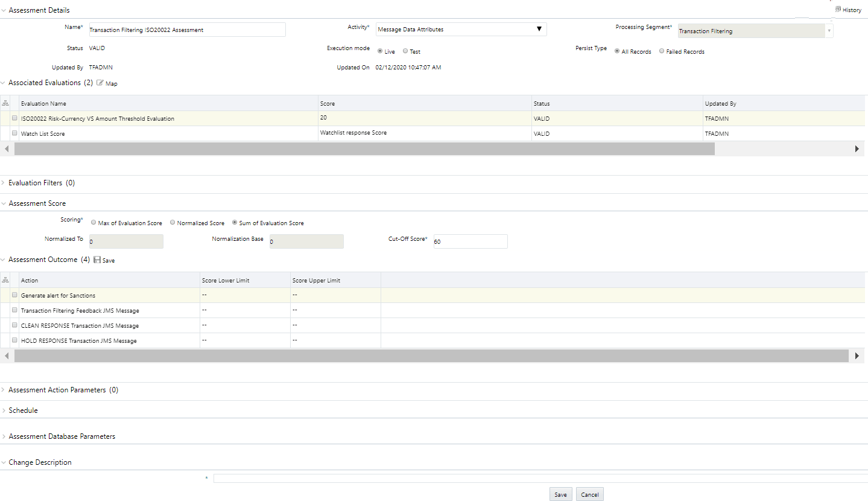Click CLEAN RESPONSE Transaction JMS Message text

click(x=80, y=325)
